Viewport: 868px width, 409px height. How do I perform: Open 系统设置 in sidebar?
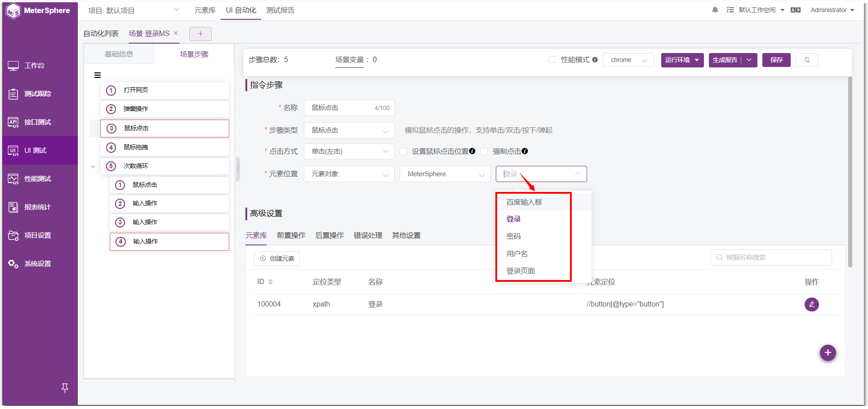(x=40, y=264)
